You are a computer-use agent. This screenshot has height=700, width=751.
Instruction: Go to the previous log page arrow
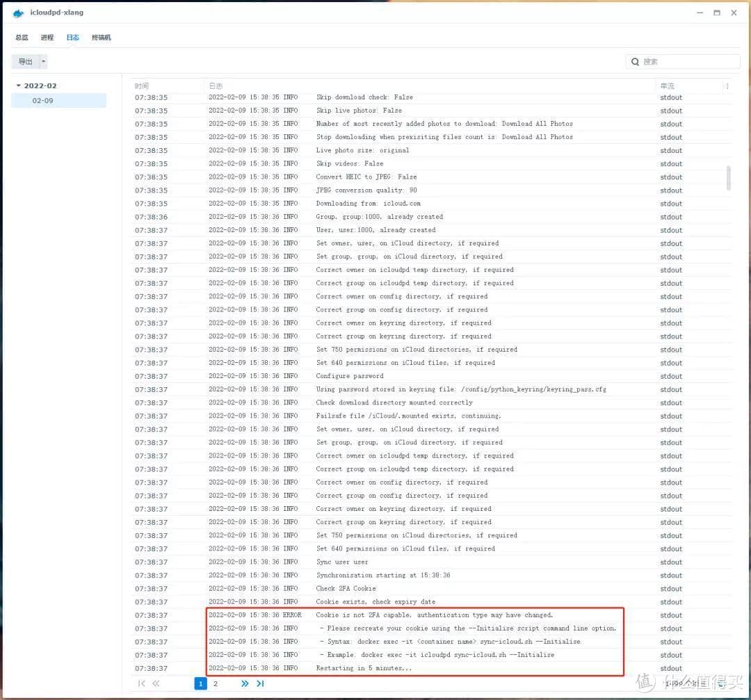tap(156, 683)
